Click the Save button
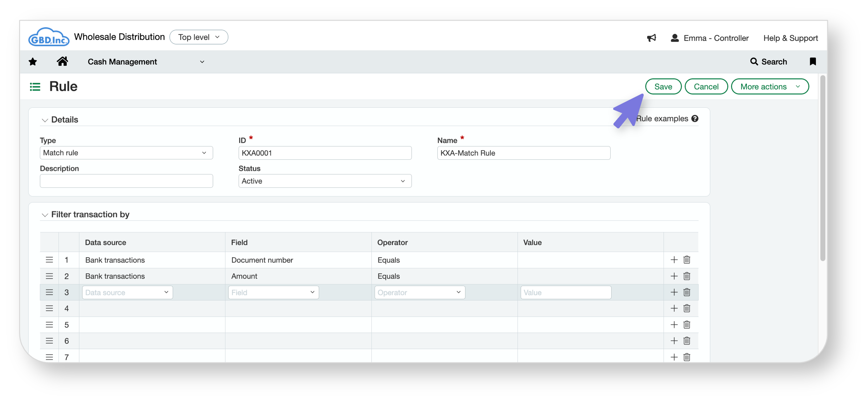Viewport: 868px width, 403px height. [x=663, y=87]
